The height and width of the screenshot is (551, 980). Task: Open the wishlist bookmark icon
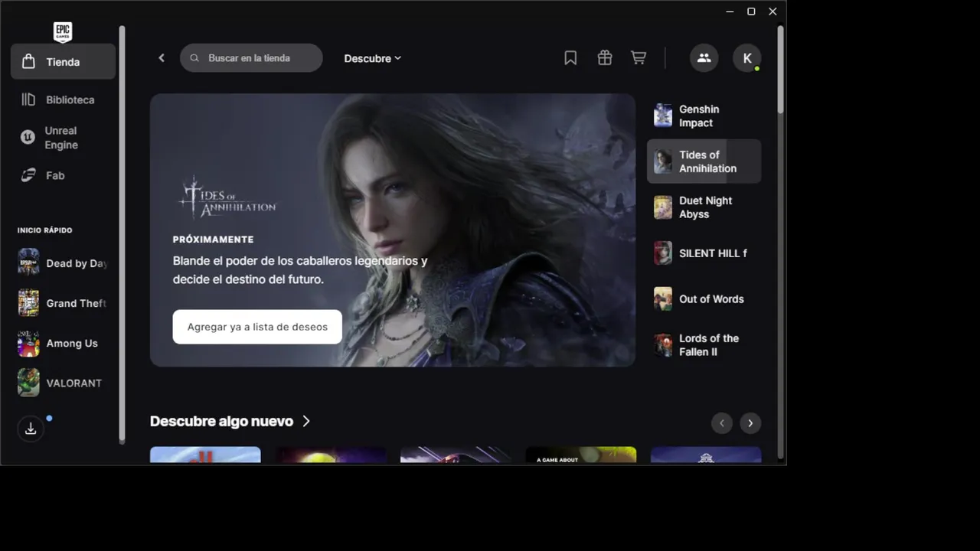(570, 58)
